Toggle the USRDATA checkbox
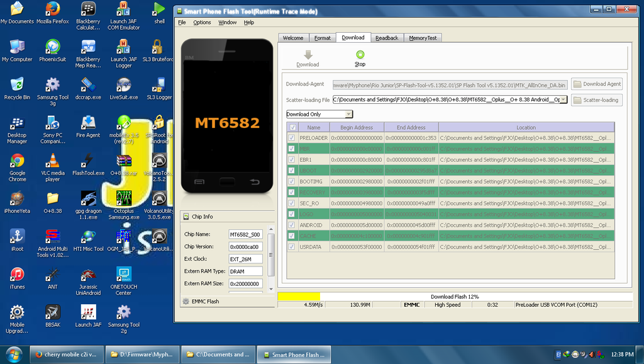This screenshot has height=364, width=644. click(x=292, y=247)
